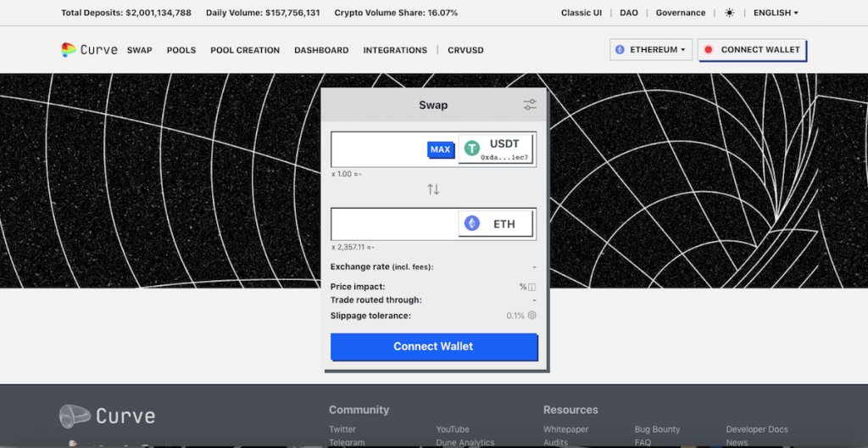Screen dimensions: 868x448
Task: Click the Community footer heading
Action: point(359,410)
